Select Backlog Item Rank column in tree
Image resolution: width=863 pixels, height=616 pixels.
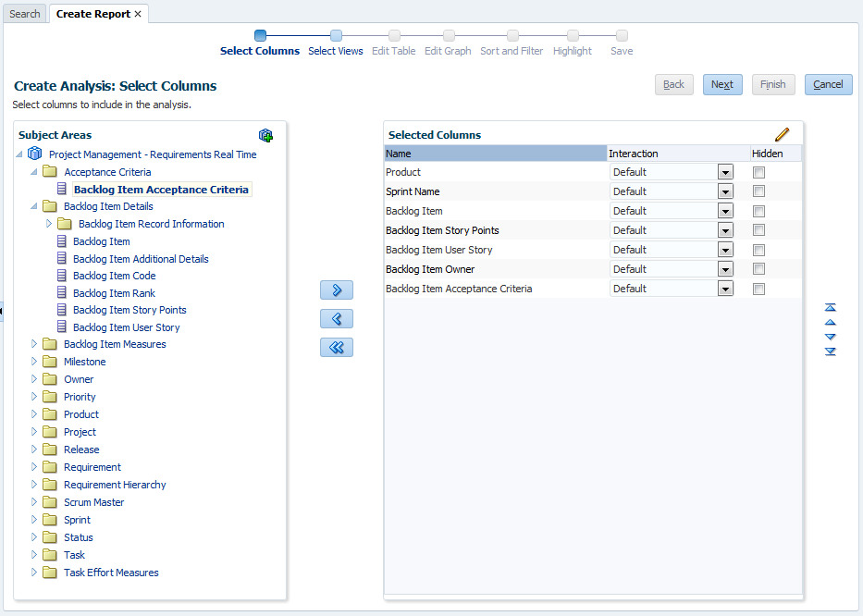pos(114,293)
